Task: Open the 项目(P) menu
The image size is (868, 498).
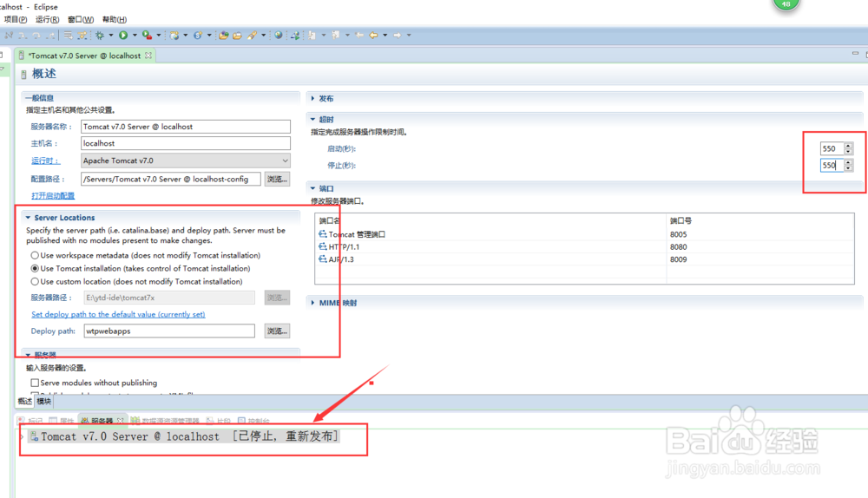Action: point(15,19)
